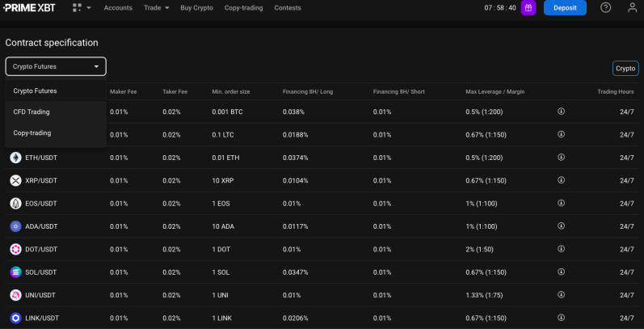This screenshot has height=329, width=644.
Task: Click the DOT/USDT pair name
Action: coord(41,249)
